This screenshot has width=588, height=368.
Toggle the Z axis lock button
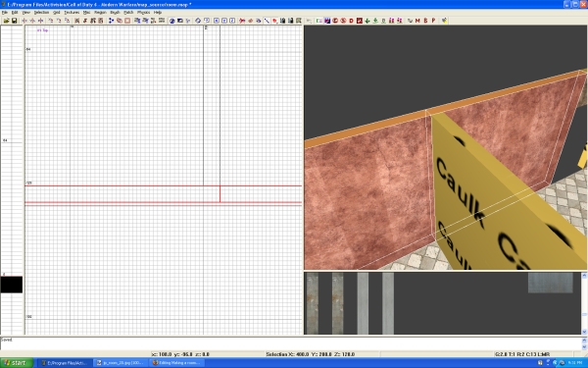[x=232, y=21]
